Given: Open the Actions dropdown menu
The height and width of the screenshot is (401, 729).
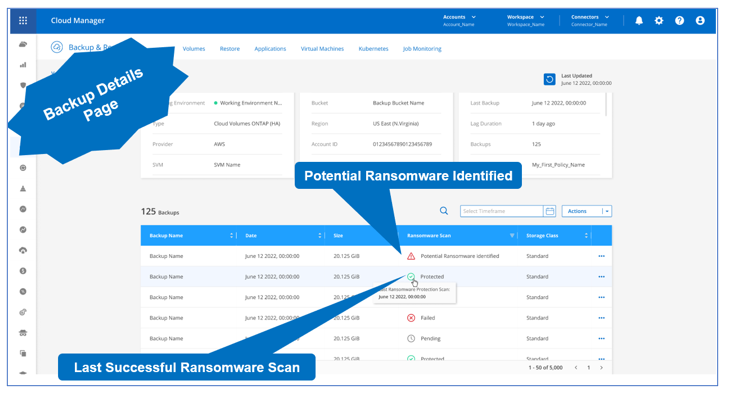Looking at the screenshot, I should 586,211.
